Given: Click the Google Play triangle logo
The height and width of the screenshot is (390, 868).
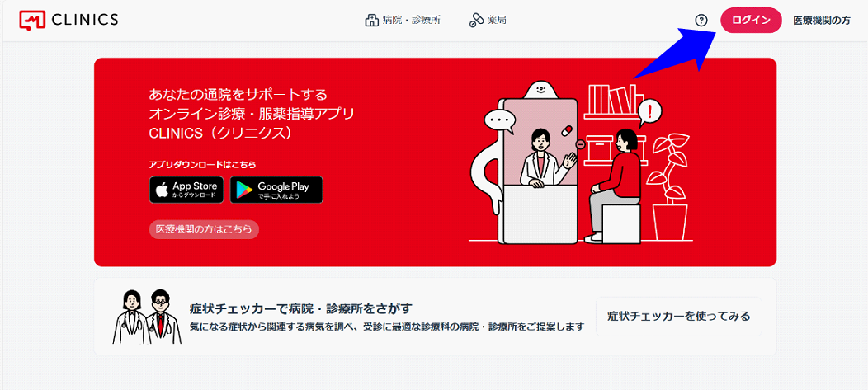Looking at the screenshot, I should pos(243,190).
